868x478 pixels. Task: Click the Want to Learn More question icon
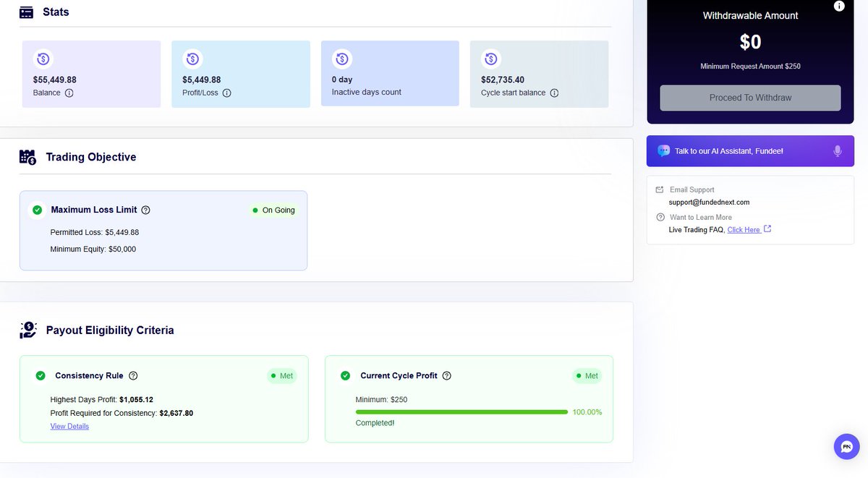pos(660,217)
